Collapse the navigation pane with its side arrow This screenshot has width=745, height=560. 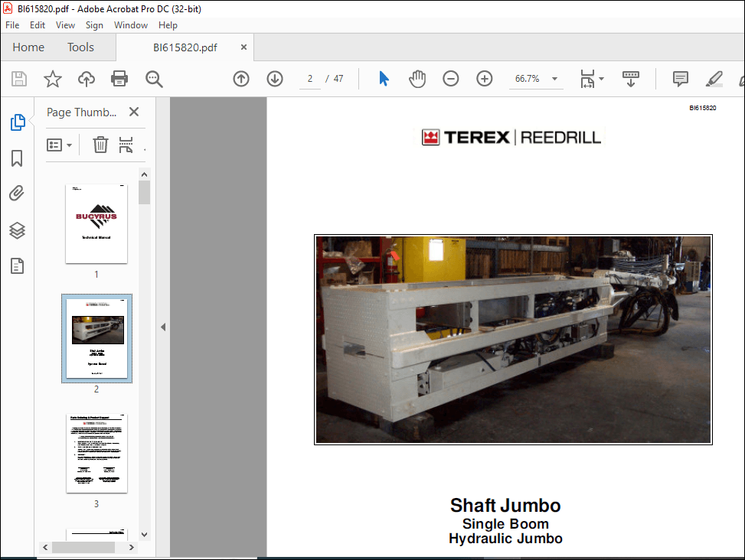(x=163, y=326)
